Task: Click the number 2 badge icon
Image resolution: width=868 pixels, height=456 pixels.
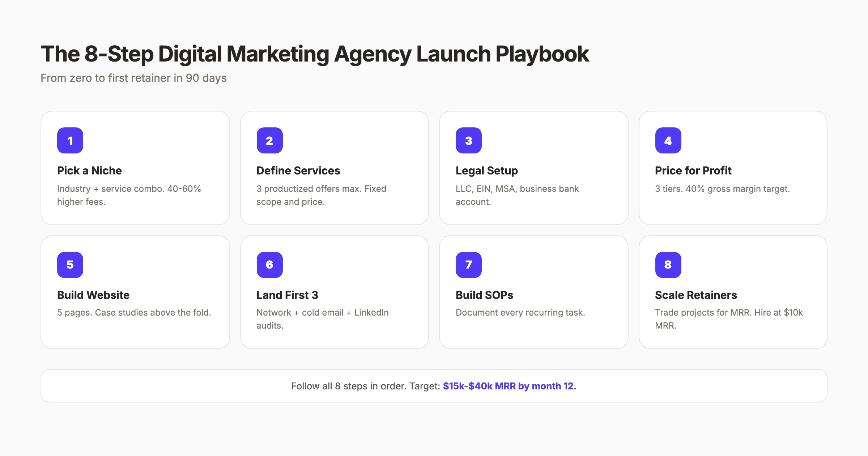Action: (x=269, y=140)
